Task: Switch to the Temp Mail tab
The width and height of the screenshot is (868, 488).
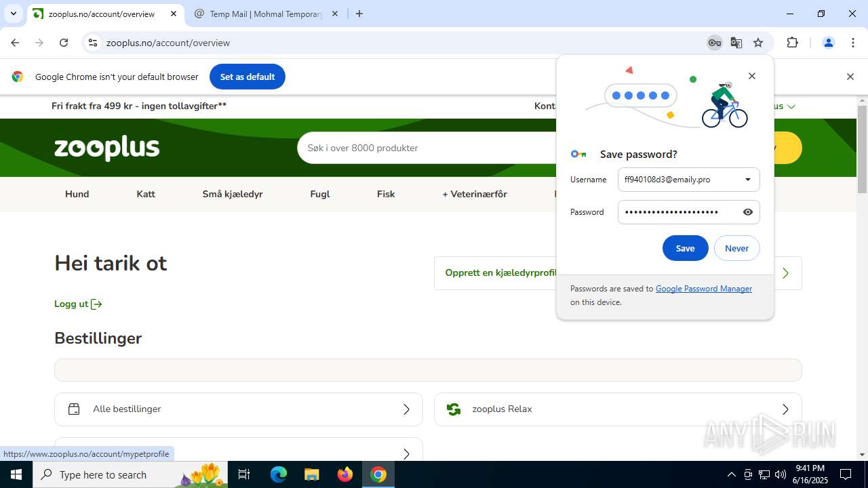Action: tap(266, 14)
